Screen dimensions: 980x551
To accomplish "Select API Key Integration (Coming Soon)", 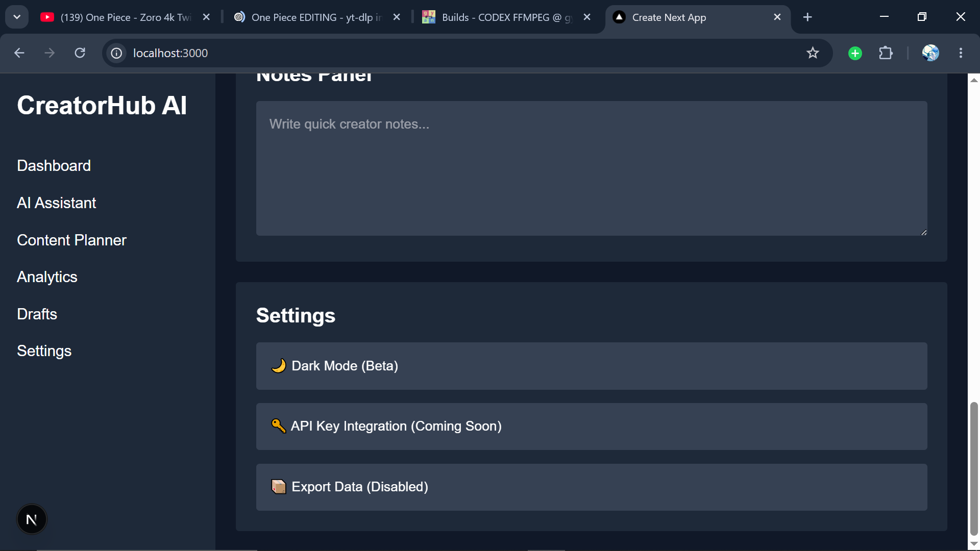I will [x=592, y=427].
